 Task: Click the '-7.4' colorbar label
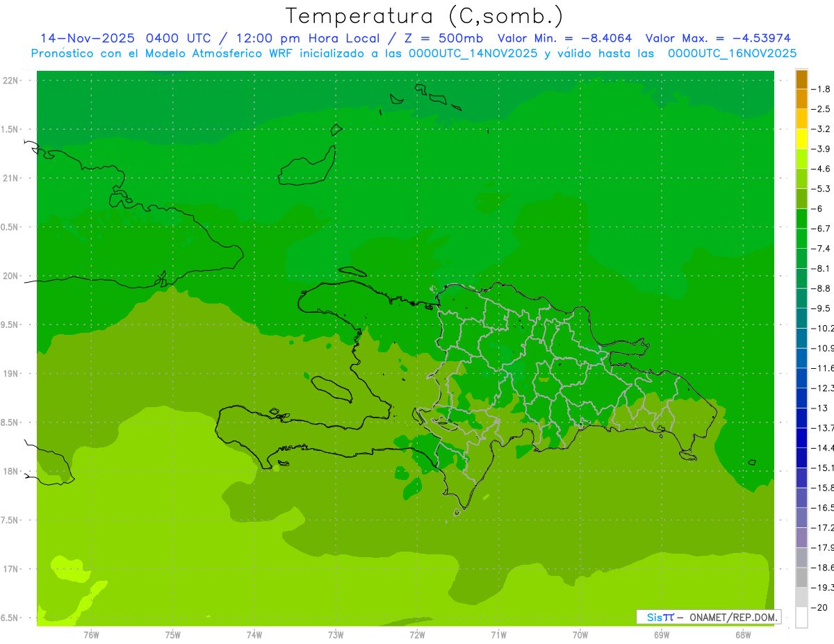(x=821, y=249)
